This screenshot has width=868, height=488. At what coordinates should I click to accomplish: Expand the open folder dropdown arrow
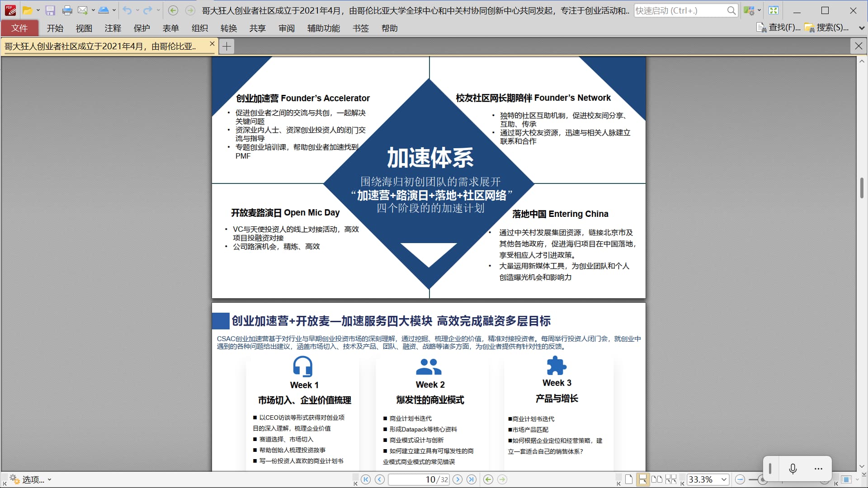(x=38, y=10)
